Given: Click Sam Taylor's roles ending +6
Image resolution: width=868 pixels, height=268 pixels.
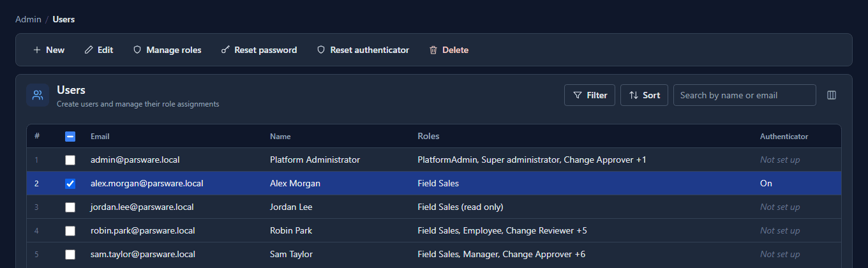Looking at the screenshot, I should [x=502, y=255].
